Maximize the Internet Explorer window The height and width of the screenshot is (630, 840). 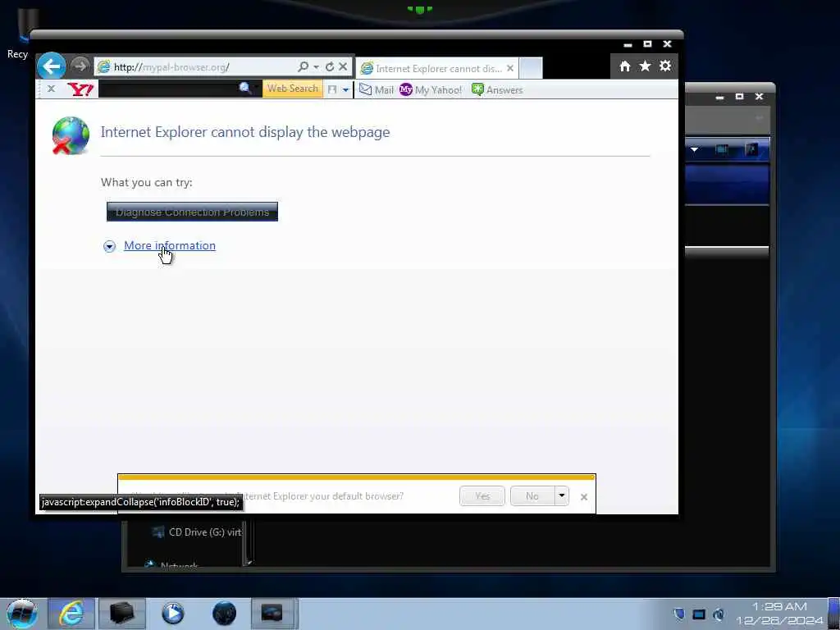647,44
